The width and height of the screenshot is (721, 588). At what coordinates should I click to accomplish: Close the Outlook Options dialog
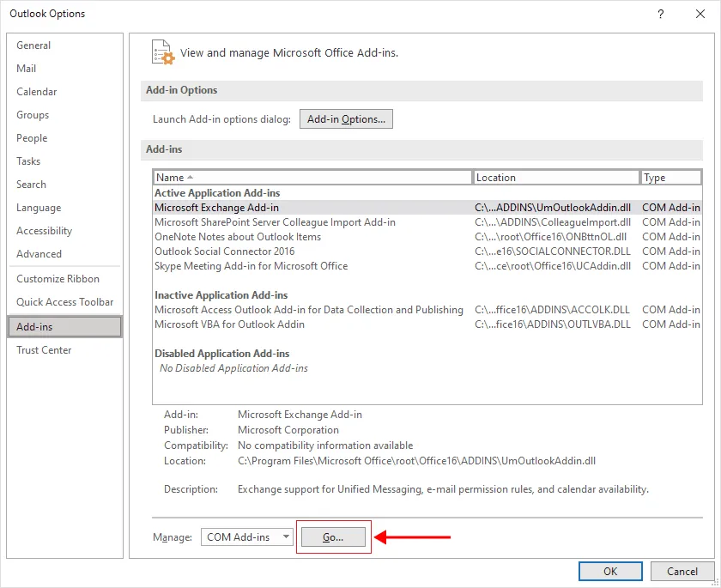click(x=700, y=14)
